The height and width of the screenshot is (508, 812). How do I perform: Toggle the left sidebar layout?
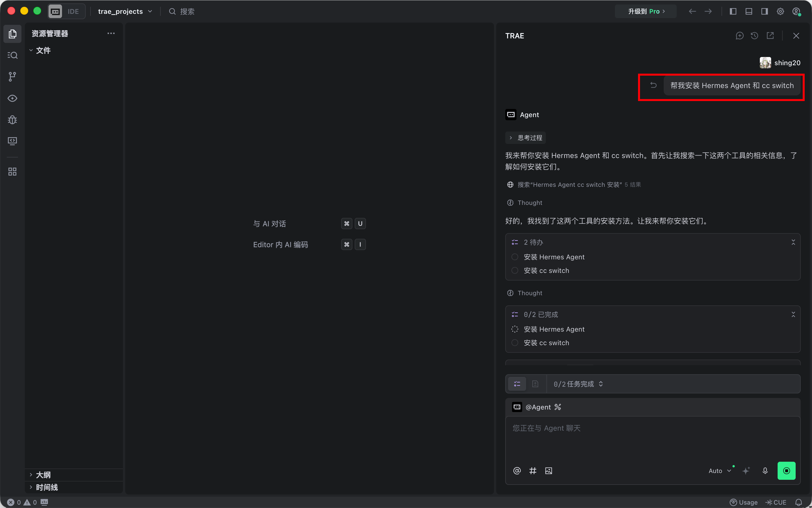tap(733, 11)
